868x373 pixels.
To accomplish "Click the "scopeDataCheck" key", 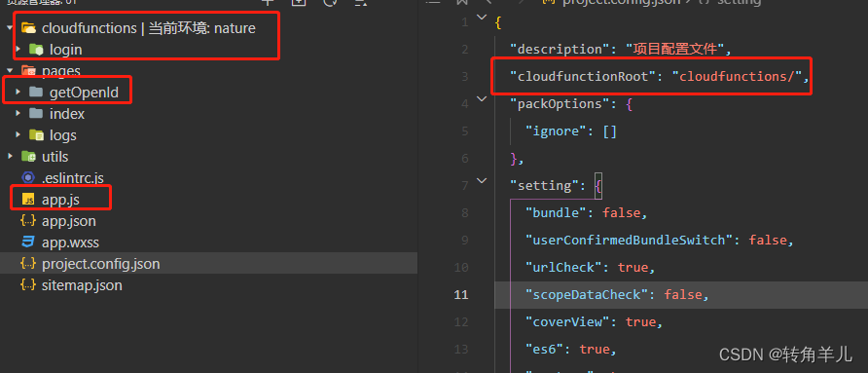I will point(587,294).
